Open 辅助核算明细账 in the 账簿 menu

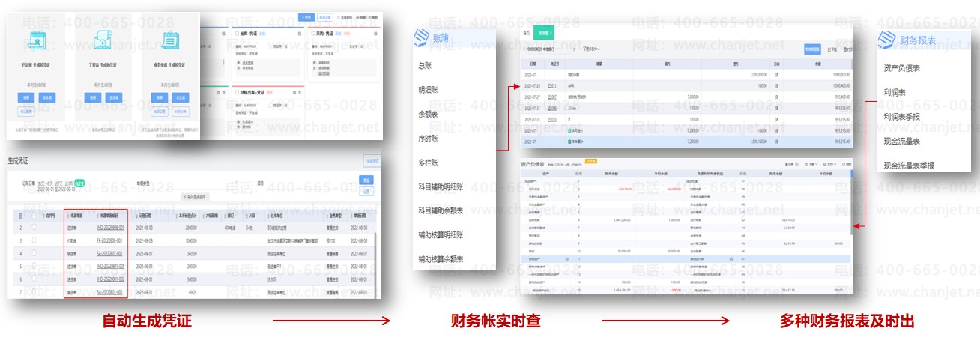[x=441, y=234]
